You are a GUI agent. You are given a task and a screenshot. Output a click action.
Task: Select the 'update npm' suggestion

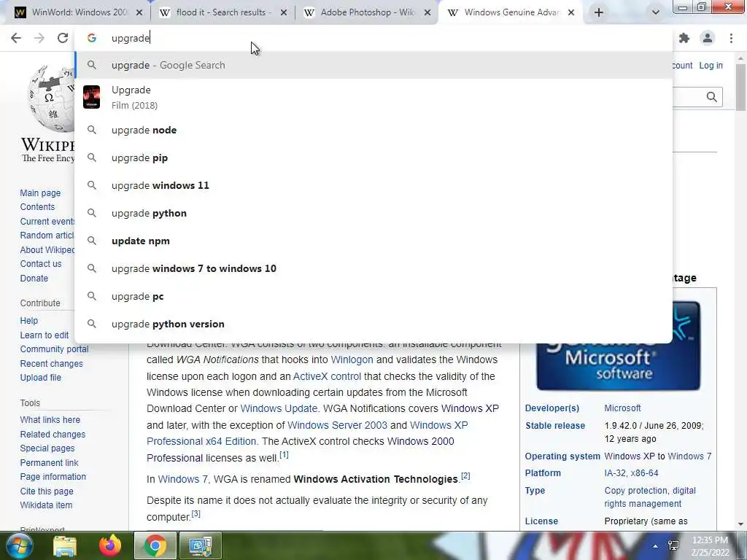pos(373,241)
